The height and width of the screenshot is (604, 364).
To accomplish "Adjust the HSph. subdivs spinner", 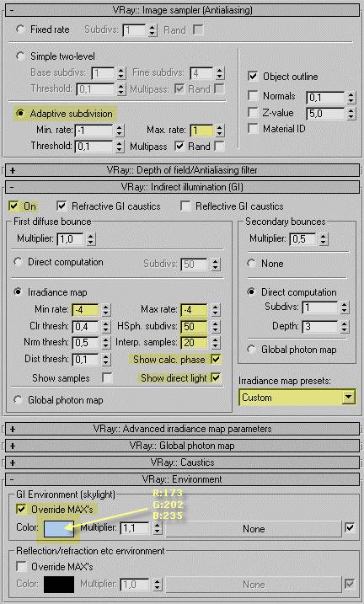I will (x=216, y=327).
